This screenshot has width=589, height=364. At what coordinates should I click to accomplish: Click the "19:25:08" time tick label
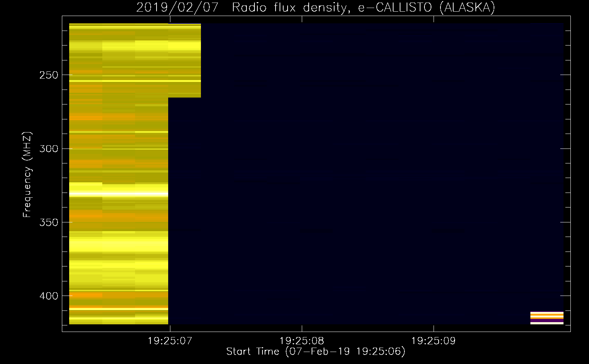tap(302, 341)
